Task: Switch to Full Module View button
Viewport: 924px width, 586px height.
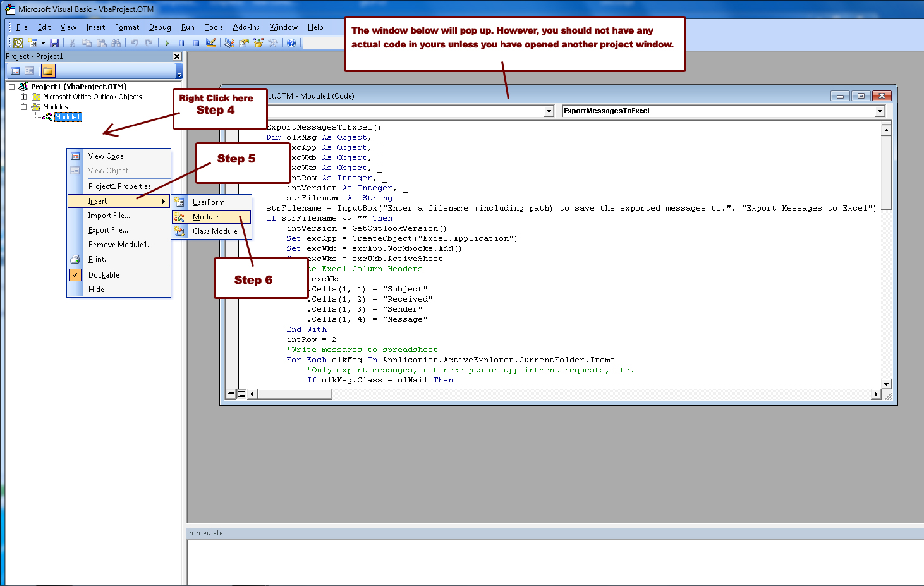Action: tap(241, 394)
